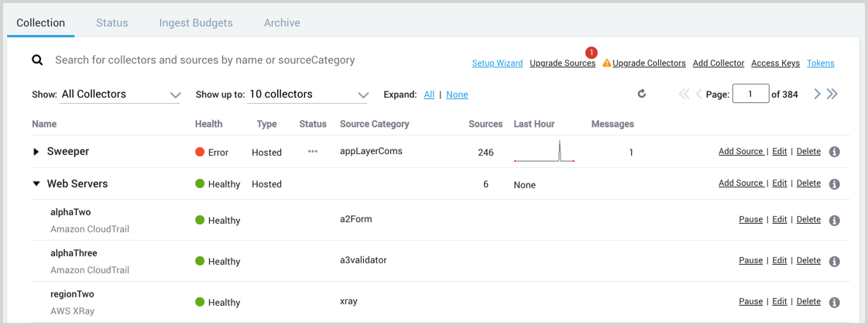Click Add Source for Sweeper
Image resolution: width=868 pixels, height=326 pixels.
click(x=741, y=152)
